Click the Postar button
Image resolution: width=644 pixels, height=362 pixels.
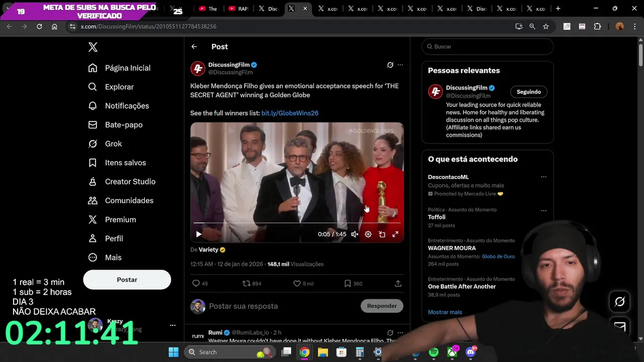tap(127, 280)
